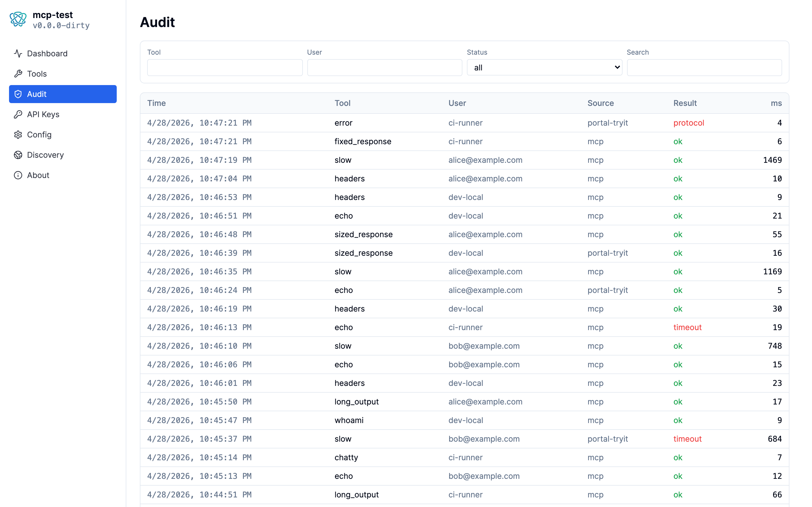
Task: Open API Keys via the key icon
Action: point(18,114)
